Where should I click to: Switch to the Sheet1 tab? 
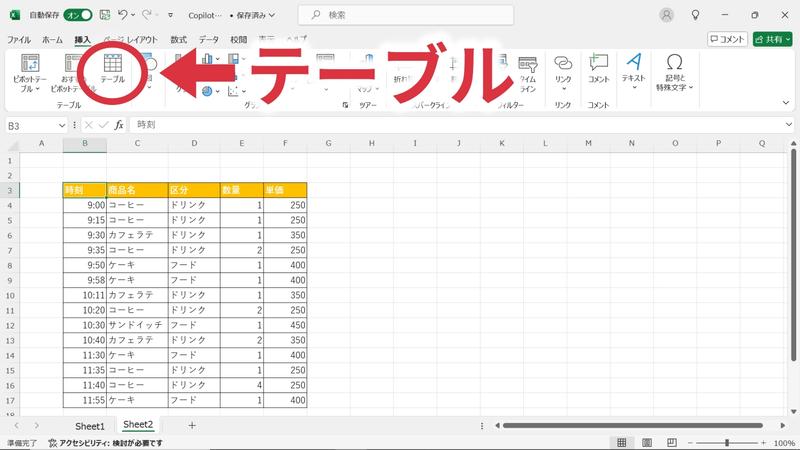[90, 426]
